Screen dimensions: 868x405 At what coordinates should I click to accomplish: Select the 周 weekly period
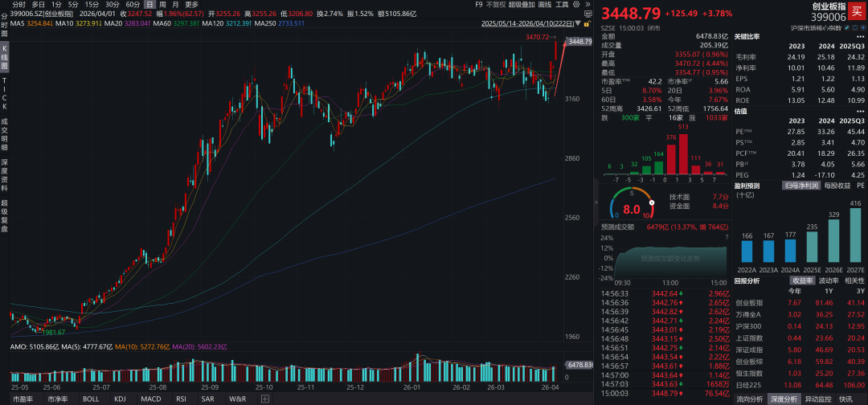(163, 5)
